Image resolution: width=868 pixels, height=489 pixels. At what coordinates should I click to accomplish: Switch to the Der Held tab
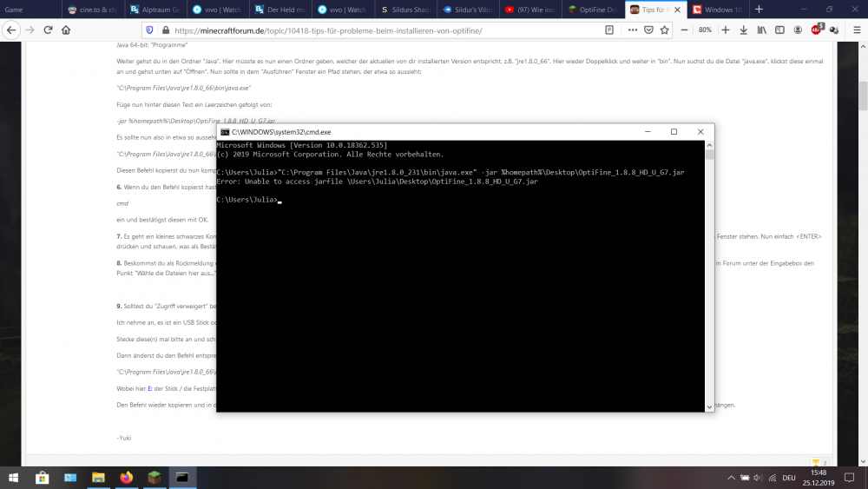tap(280, 10)
